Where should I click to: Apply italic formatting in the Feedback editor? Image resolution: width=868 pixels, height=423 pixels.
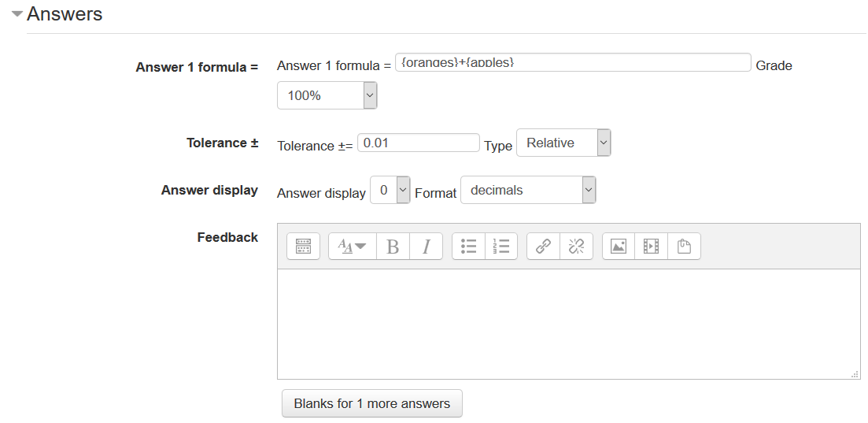[426, 247]
